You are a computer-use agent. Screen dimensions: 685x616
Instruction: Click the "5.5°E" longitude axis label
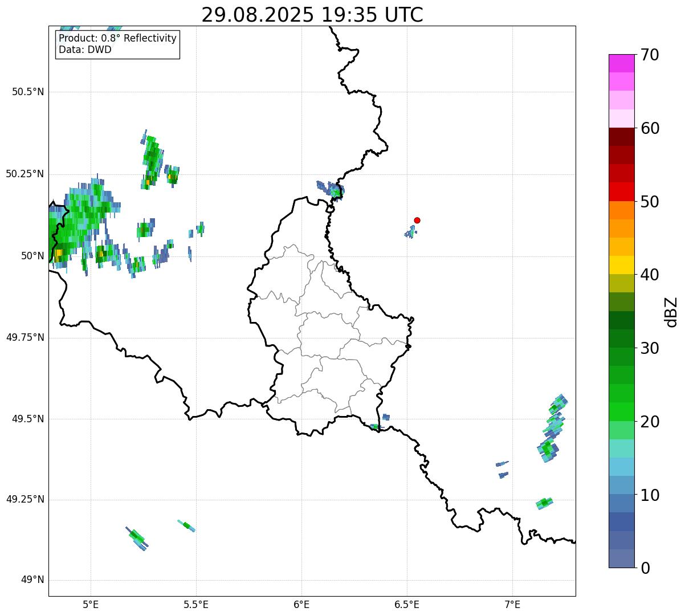(196, 604)
